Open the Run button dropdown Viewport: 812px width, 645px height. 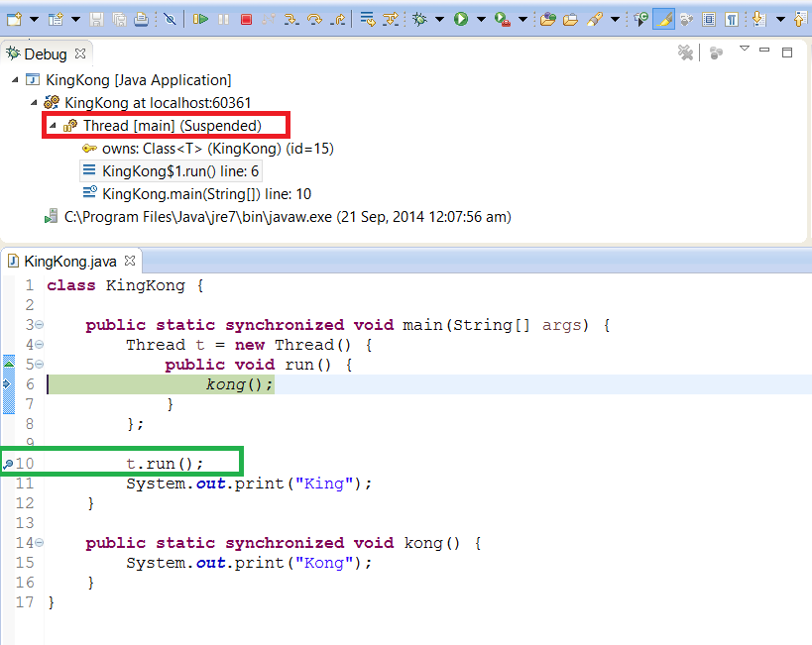pos(479,17)
